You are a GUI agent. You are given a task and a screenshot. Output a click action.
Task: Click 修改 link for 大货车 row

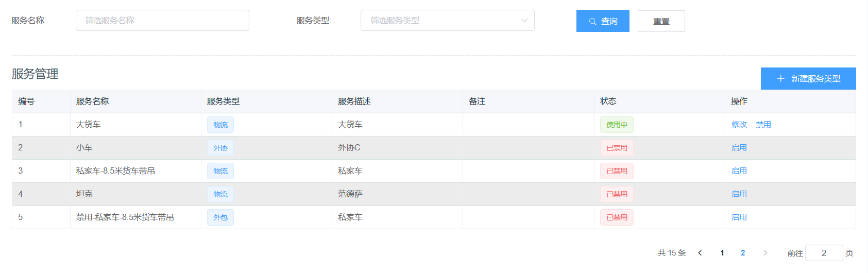[739, 125]
